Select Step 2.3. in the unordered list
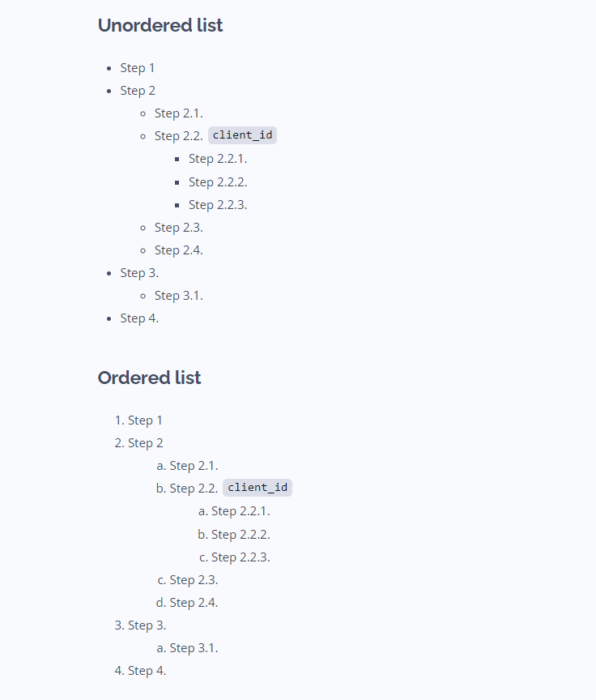Viewport: 596px width, 700px height. tap(178, 228)
